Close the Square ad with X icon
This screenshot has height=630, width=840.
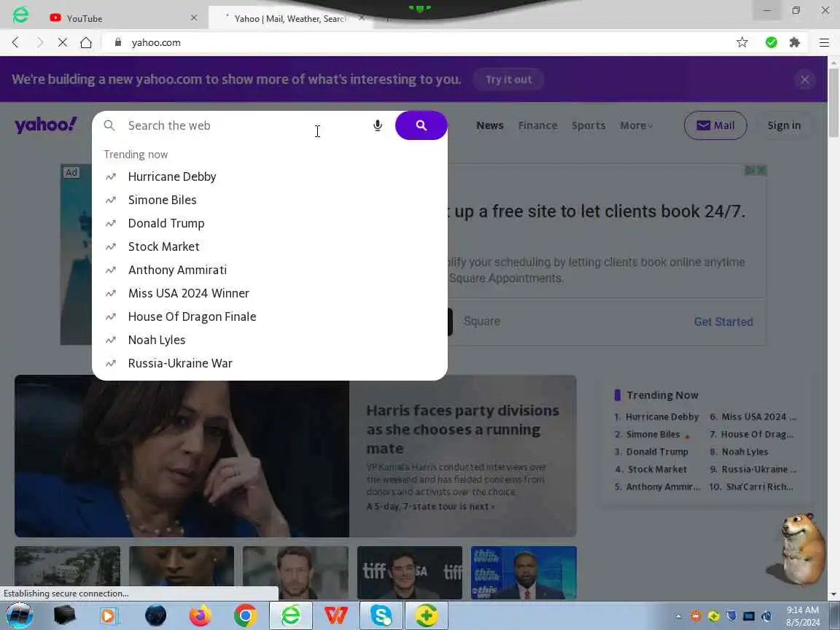click(761, 171)
